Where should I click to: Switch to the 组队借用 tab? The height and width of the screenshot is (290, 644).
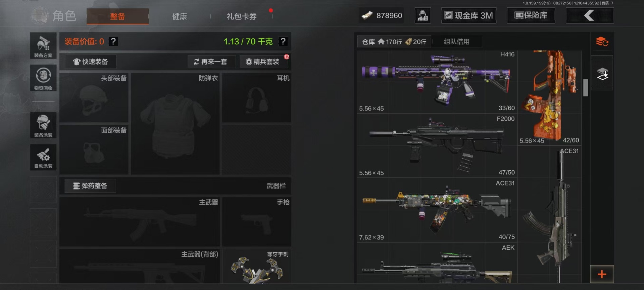[457, 42]
